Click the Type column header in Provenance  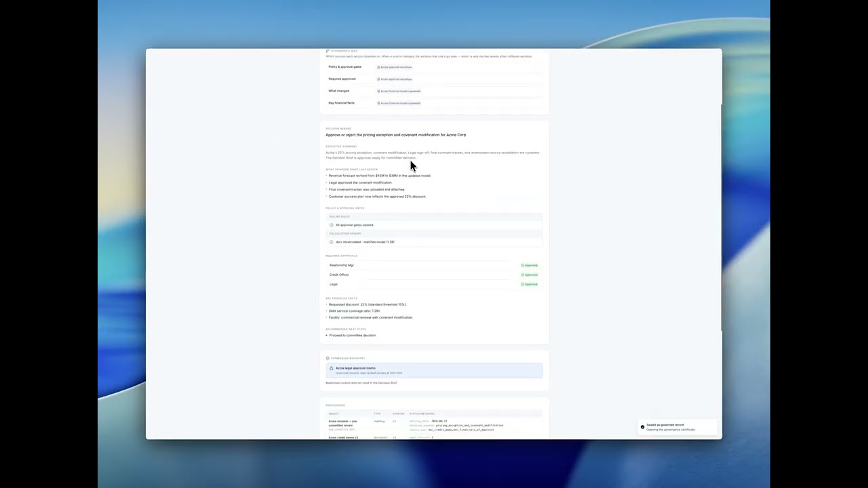(377, 413)
